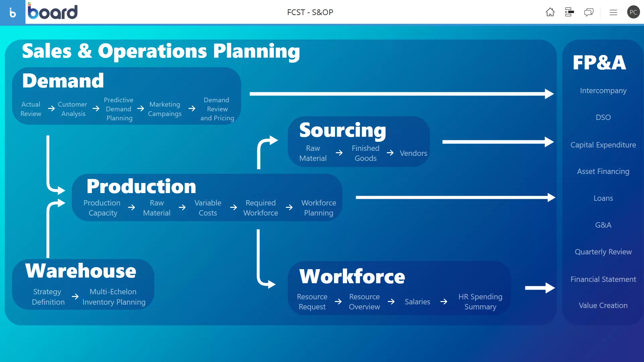Click the Board home navigation icon
Screen dimensions: 644x362
point(550,12)
